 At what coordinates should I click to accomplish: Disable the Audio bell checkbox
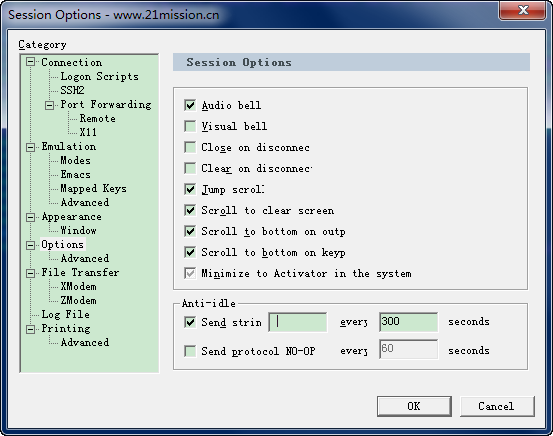pos(190,105)
